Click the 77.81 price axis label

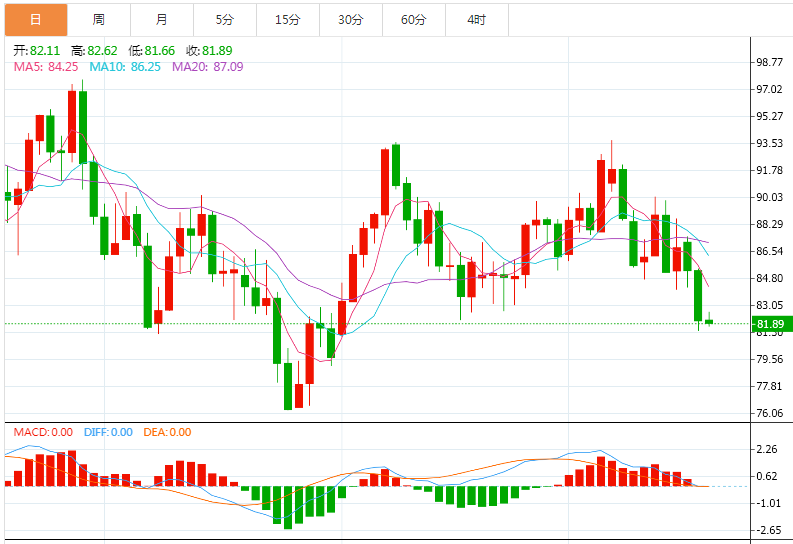pyautogui.click(x=769, y=386)
